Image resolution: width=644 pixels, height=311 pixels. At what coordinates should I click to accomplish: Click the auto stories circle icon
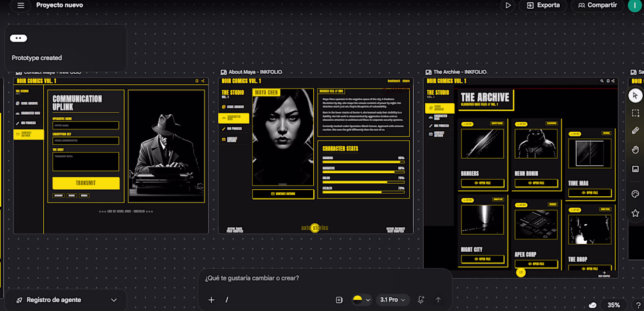pos(315,228)
